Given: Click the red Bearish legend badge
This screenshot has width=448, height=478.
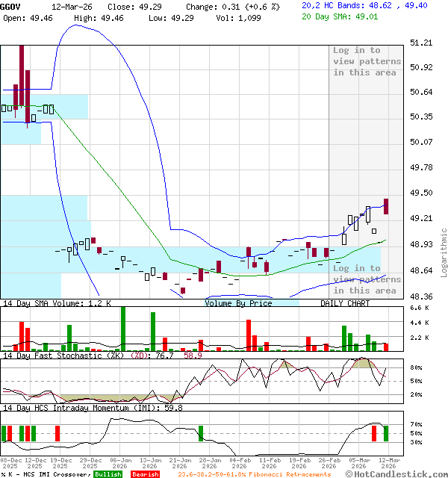Looking at the screenshot, I should tap(145, 474).
